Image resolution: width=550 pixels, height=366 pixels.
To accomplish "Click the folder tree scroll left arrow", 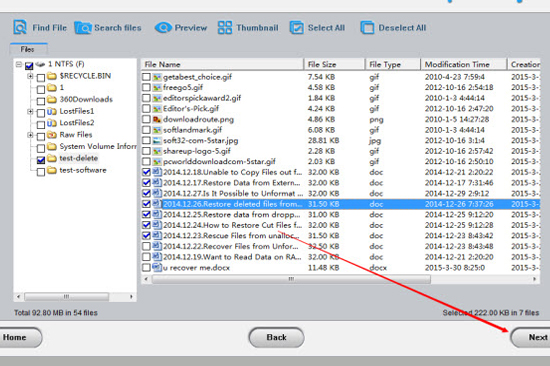I will (19, 297).
